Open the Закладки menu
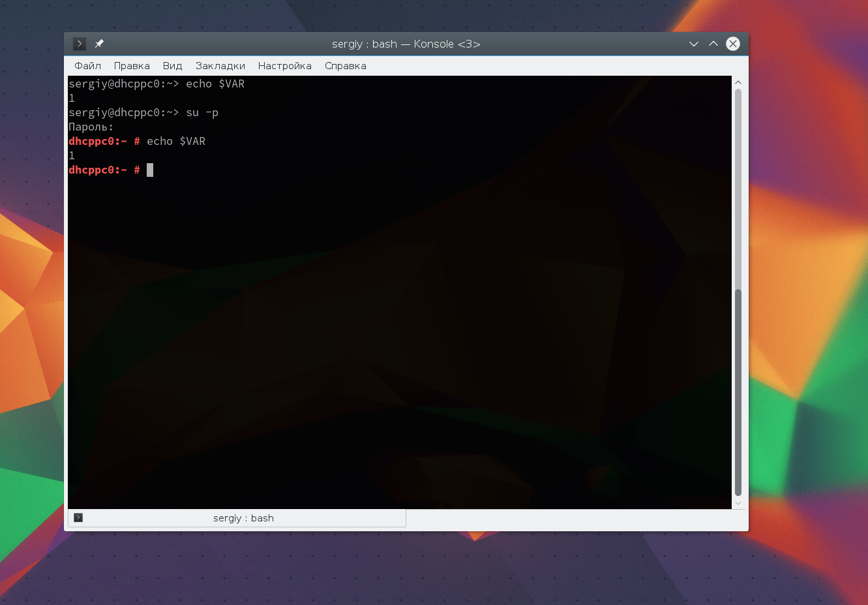Viewport: 868px width, 605px height. [220, 66]
